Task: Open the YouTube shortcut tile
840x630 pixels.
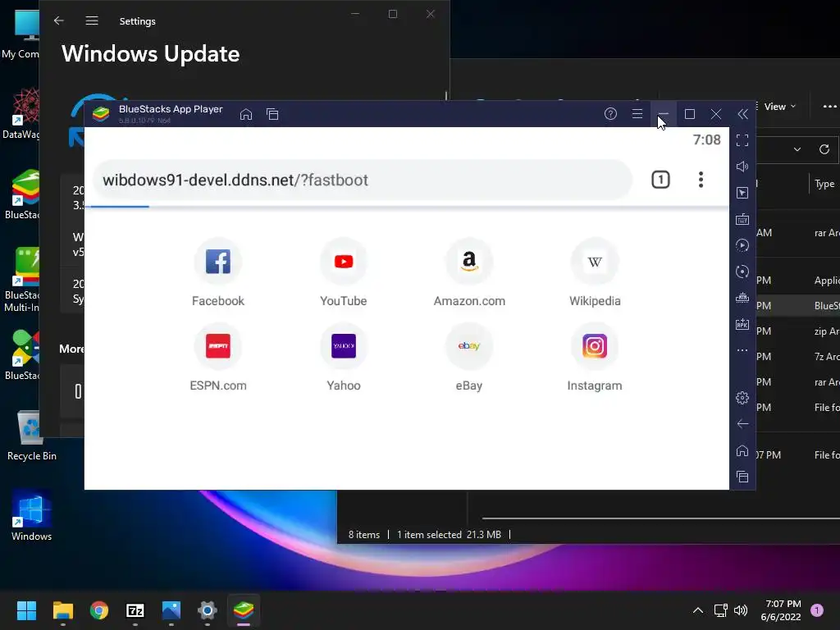Action: click(x=344, y=273)
